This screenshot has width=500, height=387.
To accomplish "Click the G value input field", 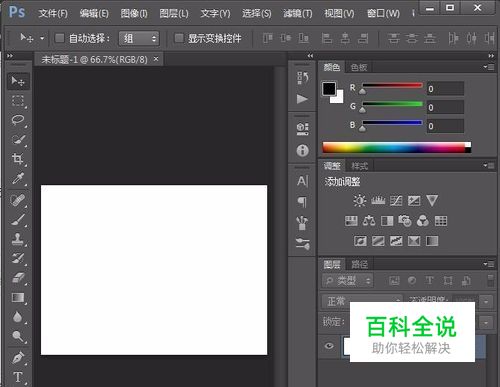I will point(445,107).
